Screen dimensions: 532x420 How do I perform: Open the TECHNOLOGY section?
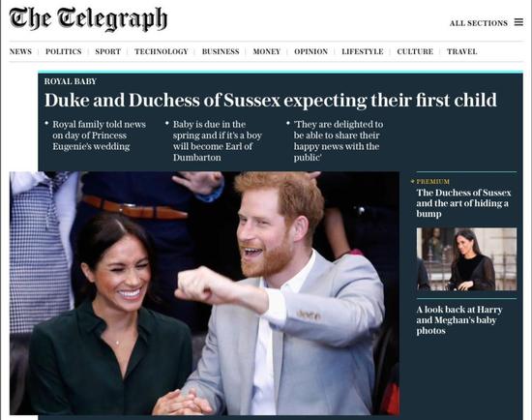coord(162,51)
